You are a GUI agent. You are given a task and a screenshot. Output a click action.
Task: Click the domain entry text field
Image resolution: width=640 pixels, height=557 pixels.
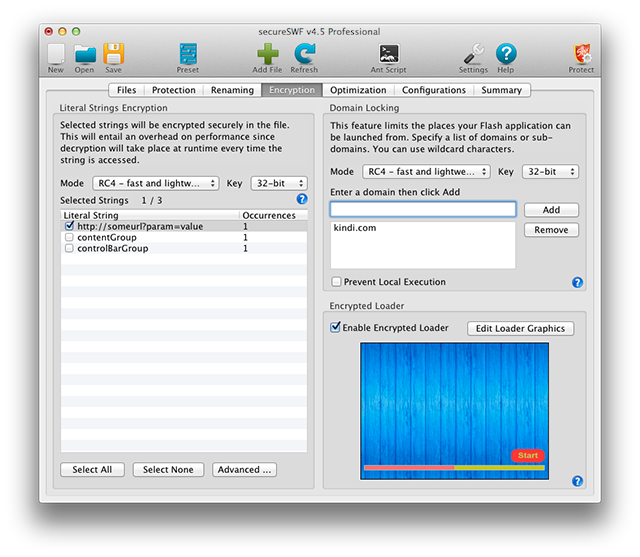pyautogui.click(x=423, y=210)
